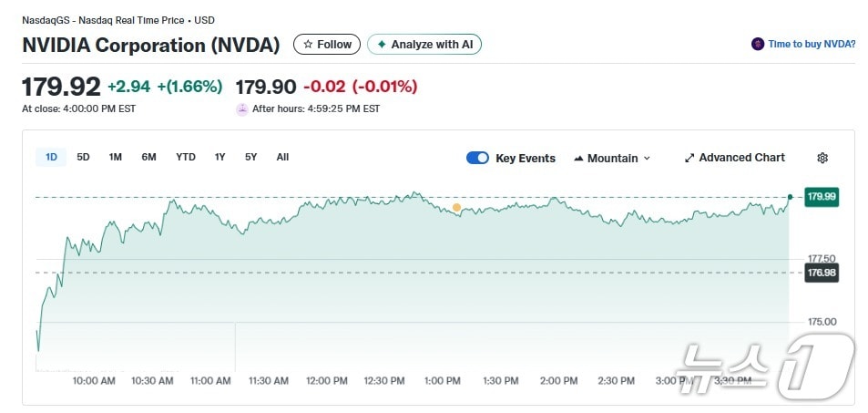Viewport: 868px width, 413px height.
Task: Expand the Mountain chart type dropdown
Action: coord(647,158)
